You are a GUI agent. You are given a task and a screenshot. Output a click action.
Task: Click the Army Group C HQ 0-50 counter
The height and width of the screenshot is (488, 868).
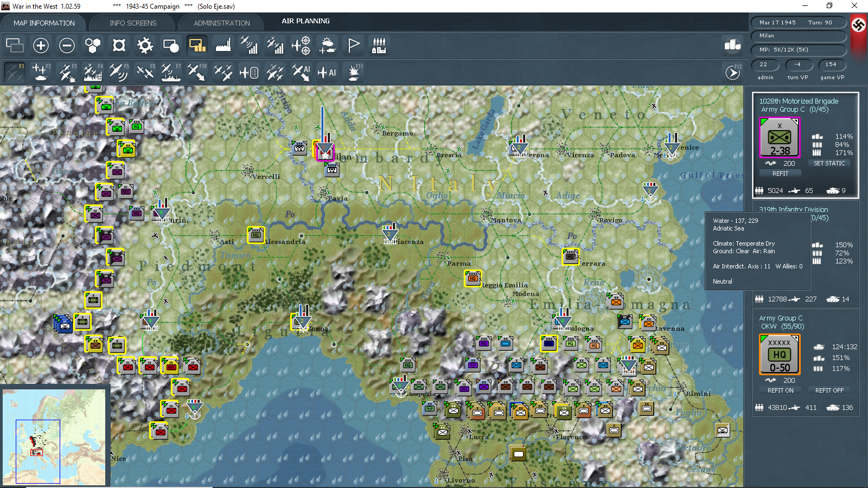pyautogui.click(x=780, y=355)
